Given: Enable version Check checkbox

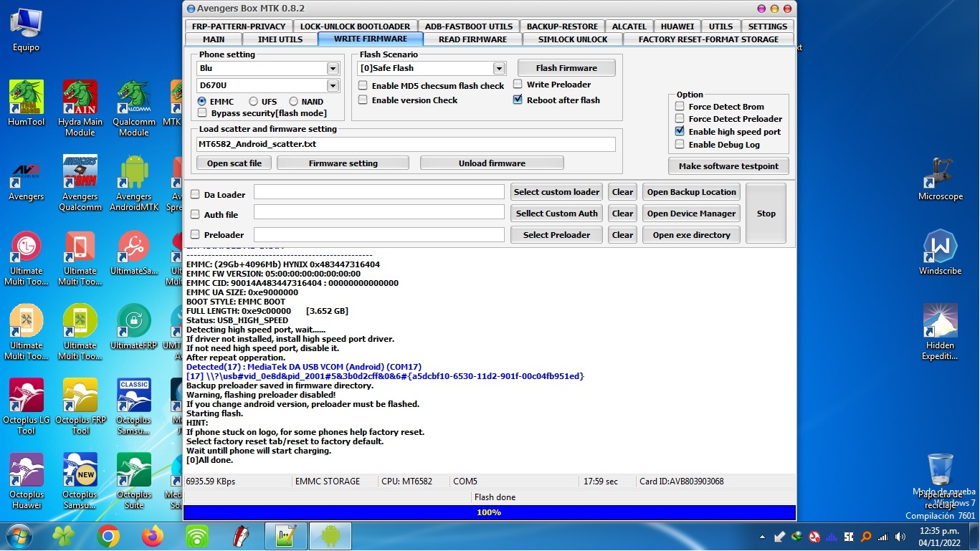Looking at the screenshot, I should 363,100.
